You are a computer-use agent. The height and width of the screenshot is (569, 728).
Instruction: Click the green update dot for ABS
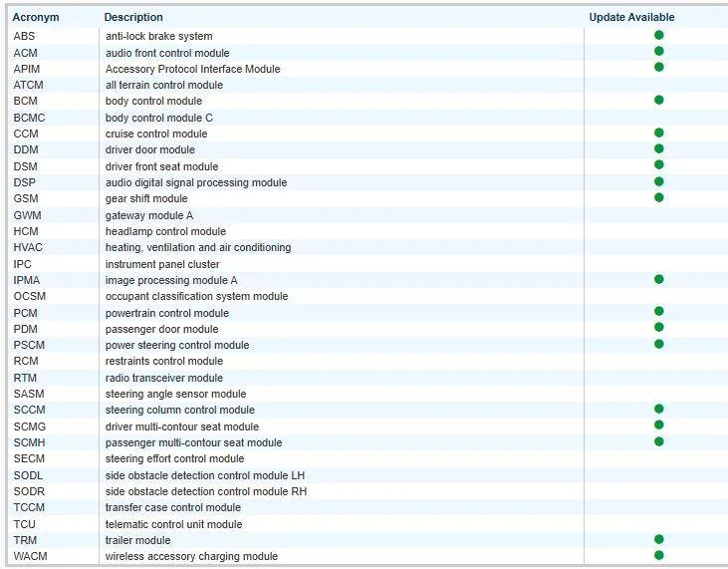click(x=658, y=35)
